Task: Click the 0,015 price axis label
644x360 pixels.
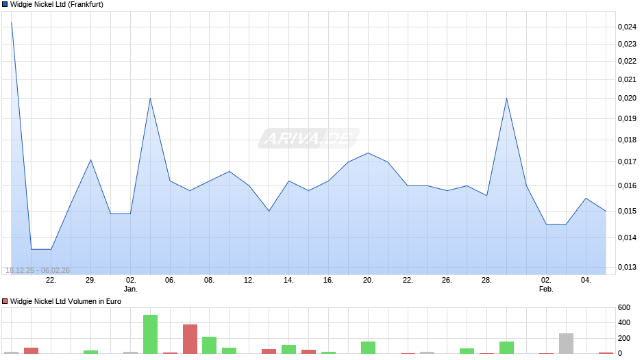Action: (627, 211)
